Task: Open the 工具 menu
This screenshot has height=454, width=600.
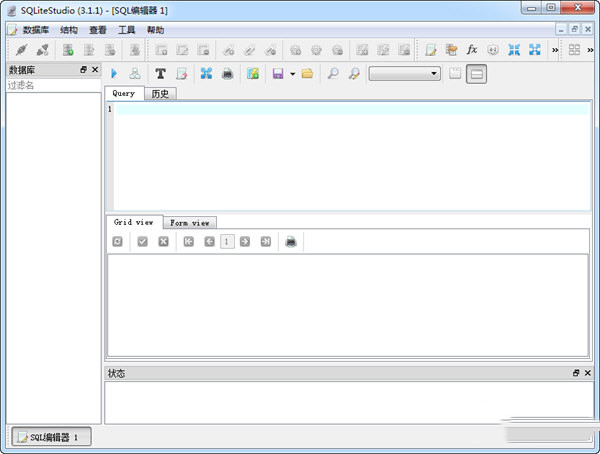Action: coord(127,30)
